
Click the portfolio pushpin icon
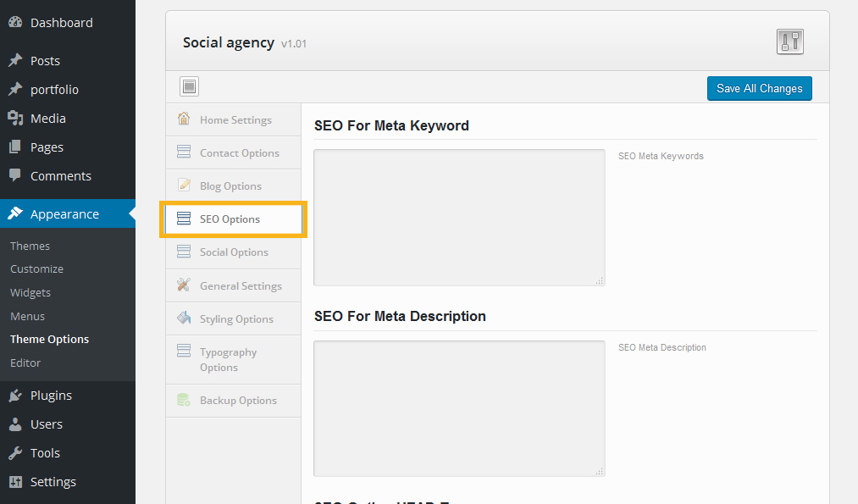pyautogui.click(x=15, y=89)
